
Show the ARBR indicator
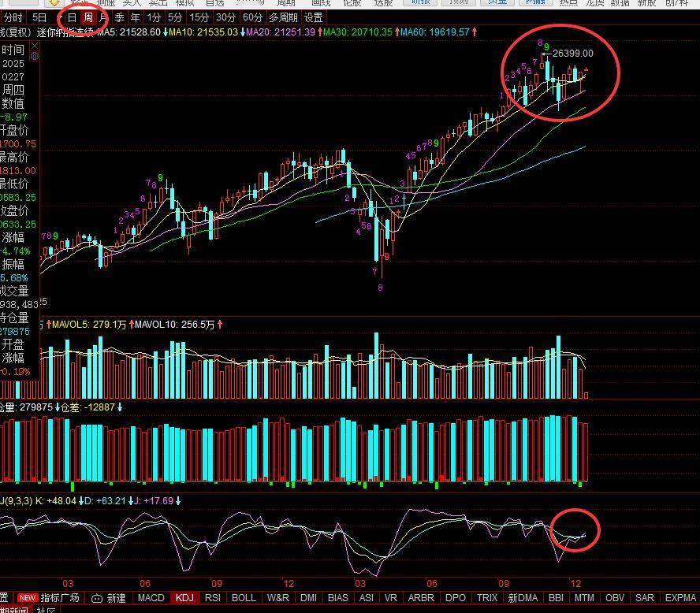[x=420, y=598]
